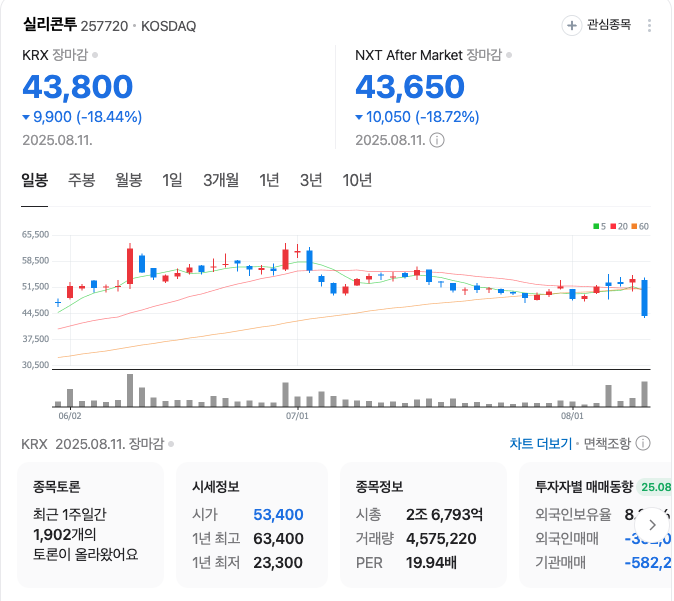674x601 pixels.
Task: Open the 면책조항 link
Action: tap(607, 443)
